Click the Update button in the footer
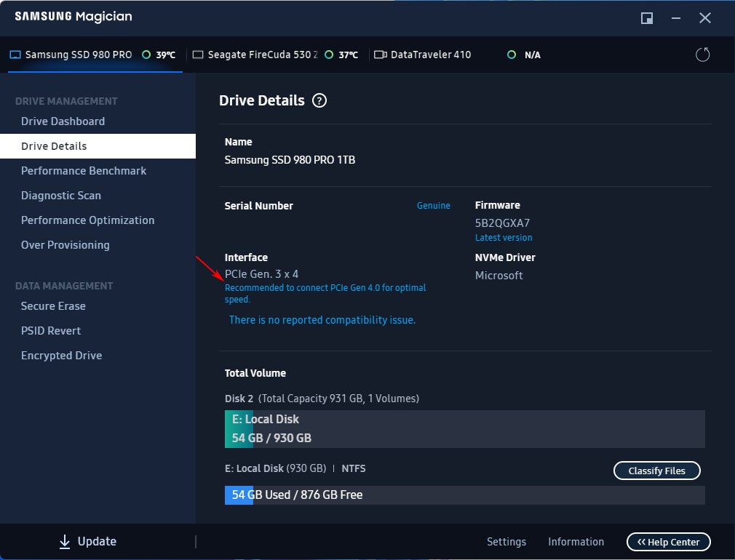Screen dimensions: 735x560 click(x=87, y=542)
